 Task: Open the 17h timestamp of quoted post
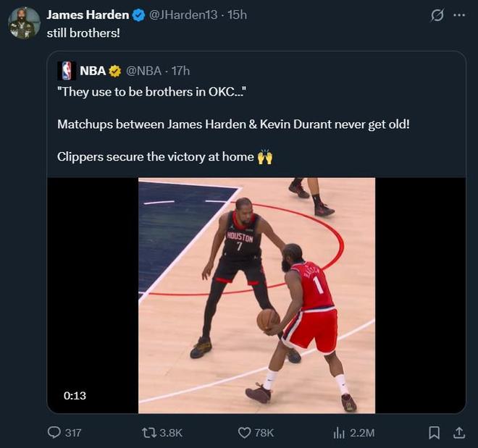tap(180, 71)
